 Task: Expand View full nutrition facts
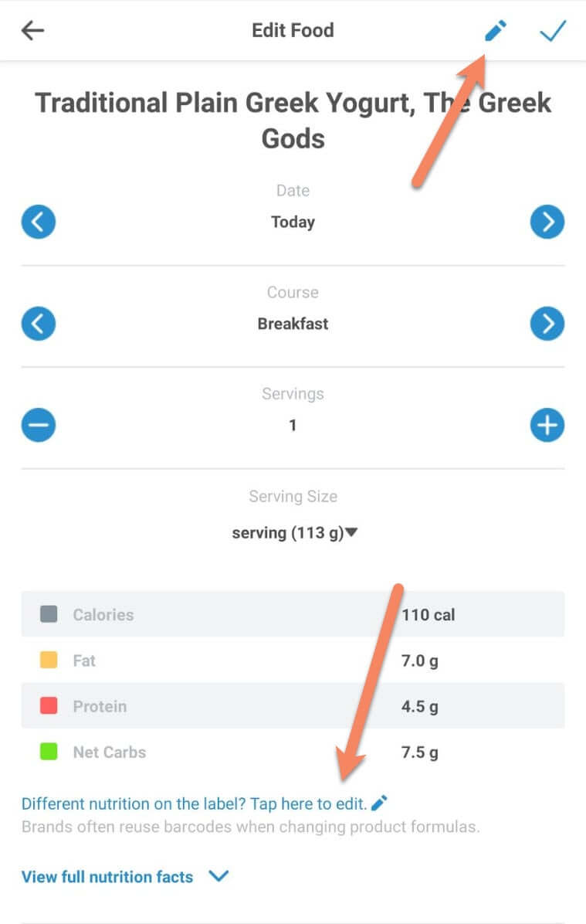[107, 877]
